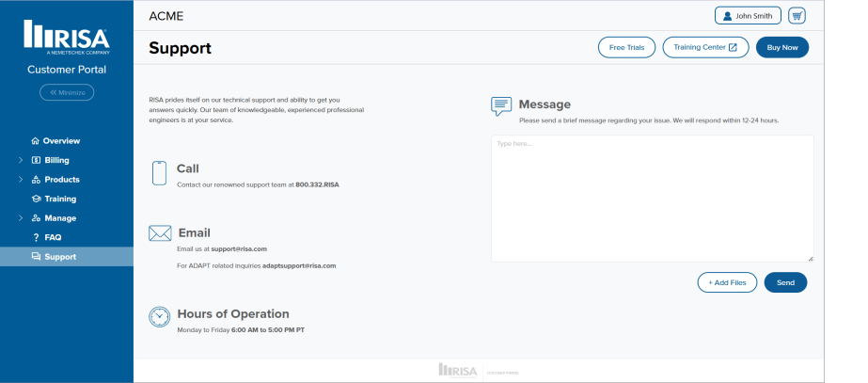Open the Training Center external link
Screen dimensions: 868x383
[705, 48]
